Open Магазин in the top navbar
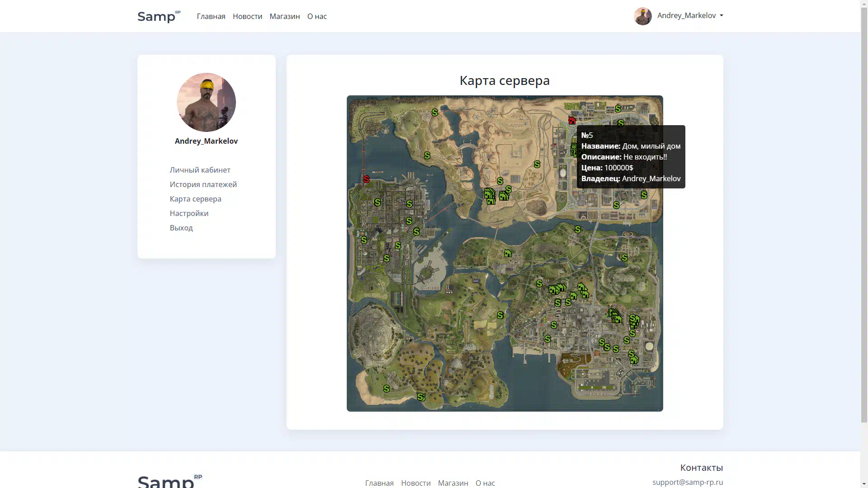868x488 pixels. (284, 16)
